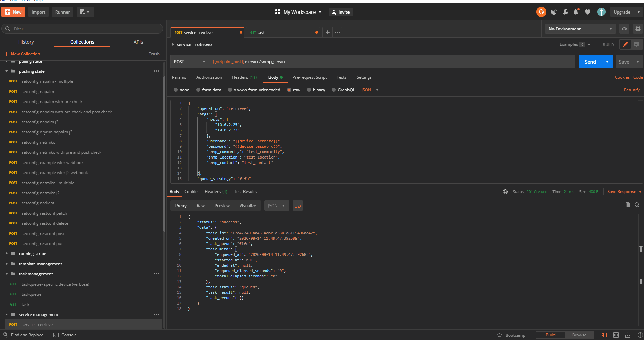Search within the response body
The width and height of the screenshot is (644, 340).
637,205
